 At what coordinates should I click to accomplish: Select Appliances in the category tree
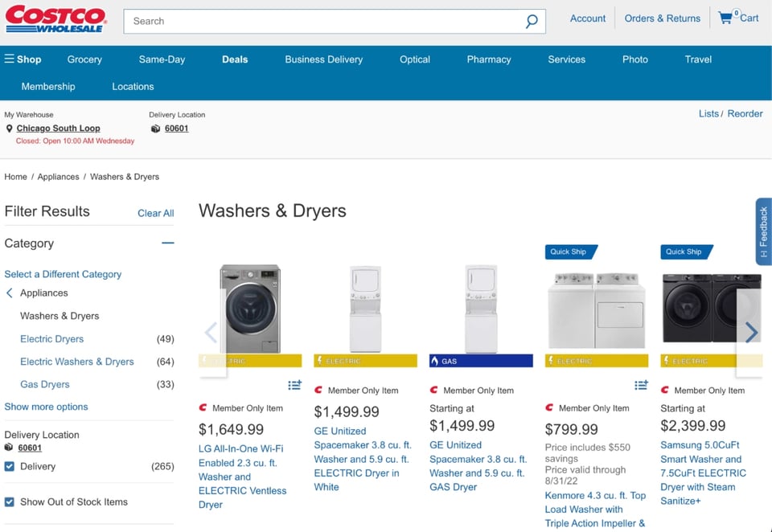(43, 293)
